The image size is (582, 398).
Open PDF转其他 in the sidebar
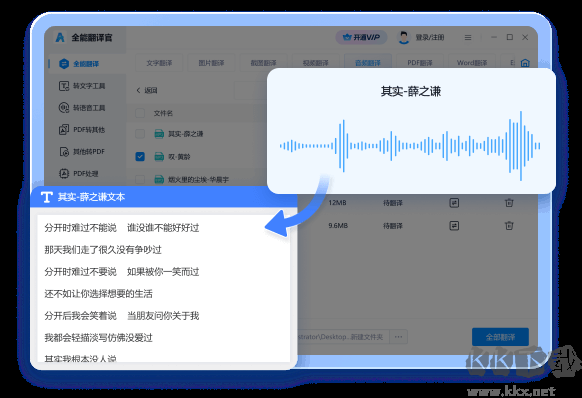[x=82, y=130]
